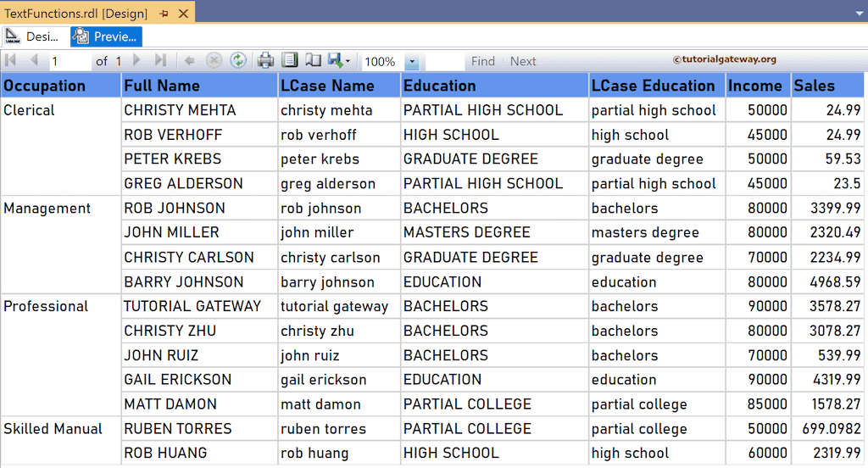Open export report dropdown

339,60
